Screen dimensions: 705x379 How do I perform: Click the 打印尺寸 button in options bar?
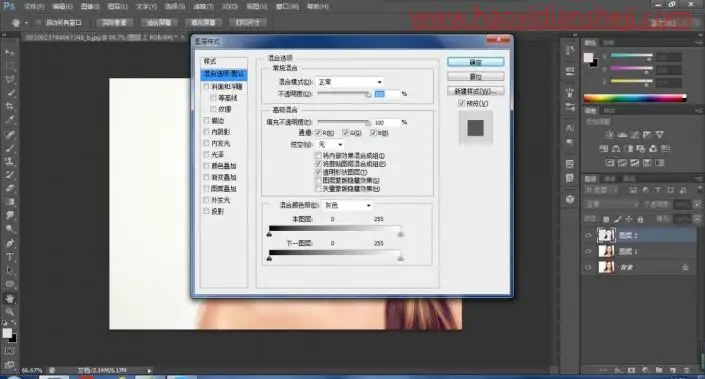tap(248, 22)
